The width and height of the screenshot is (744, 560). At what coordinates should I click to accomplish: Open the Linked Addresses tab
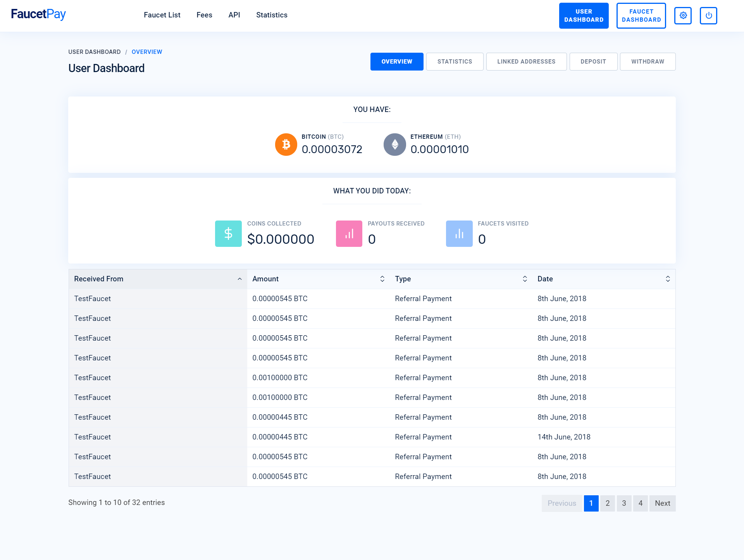coord(526,62)
